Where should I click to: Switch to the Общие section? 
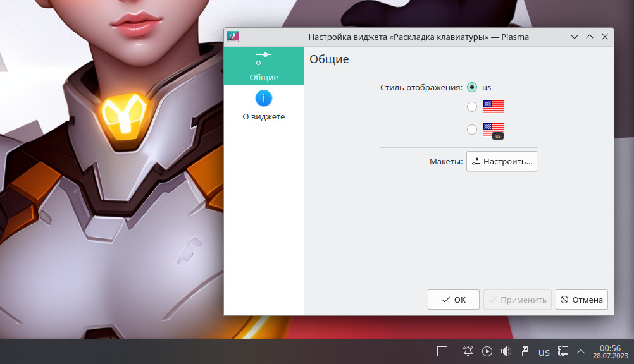pyautogui.click(x=264, y=67)
